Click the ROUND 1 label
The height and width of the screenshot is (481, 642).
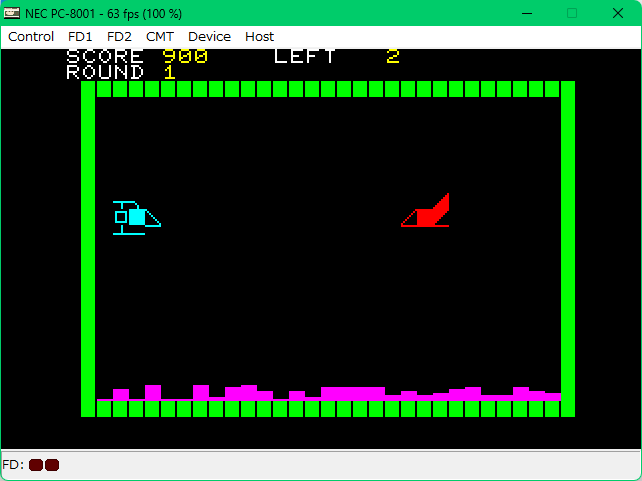point(120,72)
